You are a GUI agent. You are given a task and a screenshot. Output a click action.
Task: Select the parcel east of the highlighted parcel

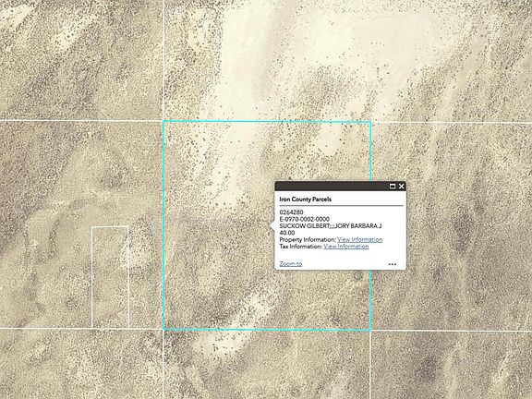click(x=452, y=226)
